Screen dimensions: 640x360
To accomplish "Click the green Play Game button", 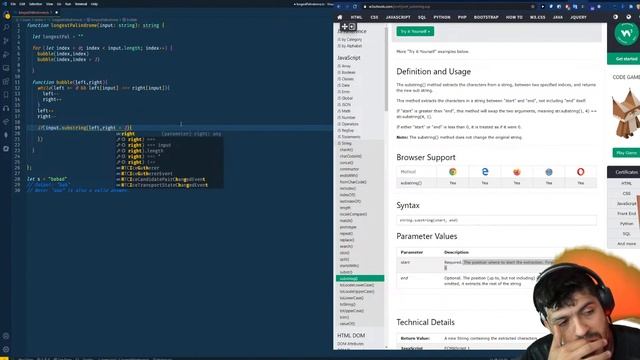I will pos(626,153).
